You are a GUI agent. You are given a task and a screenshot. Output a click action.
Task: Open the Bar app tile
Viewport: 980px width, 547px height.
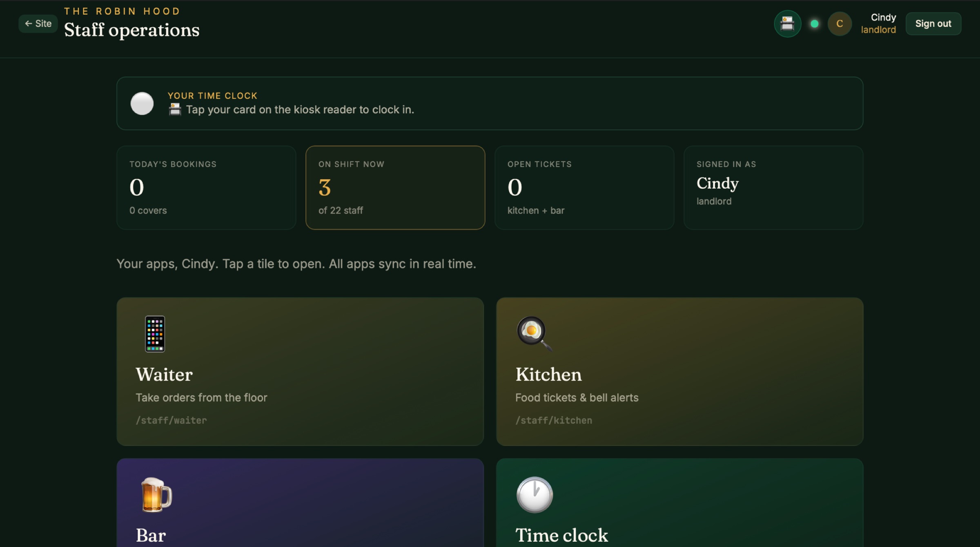300,502
